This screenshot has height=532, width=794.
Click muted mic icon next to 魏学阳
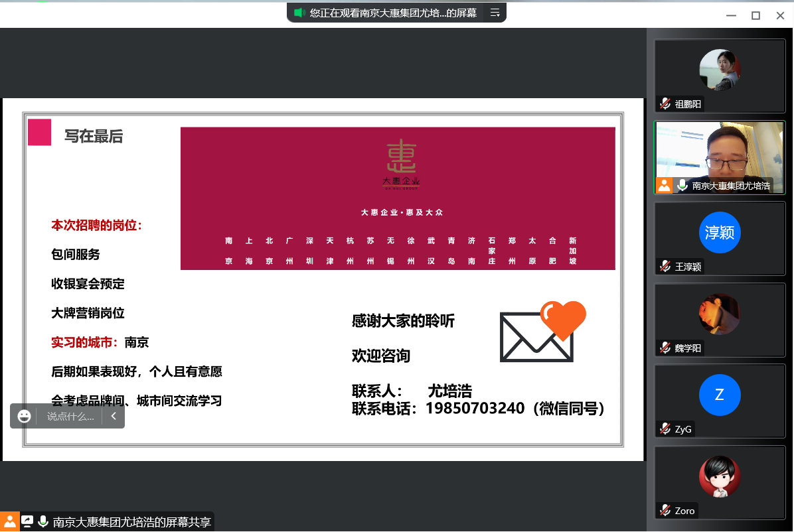[665, 348]
